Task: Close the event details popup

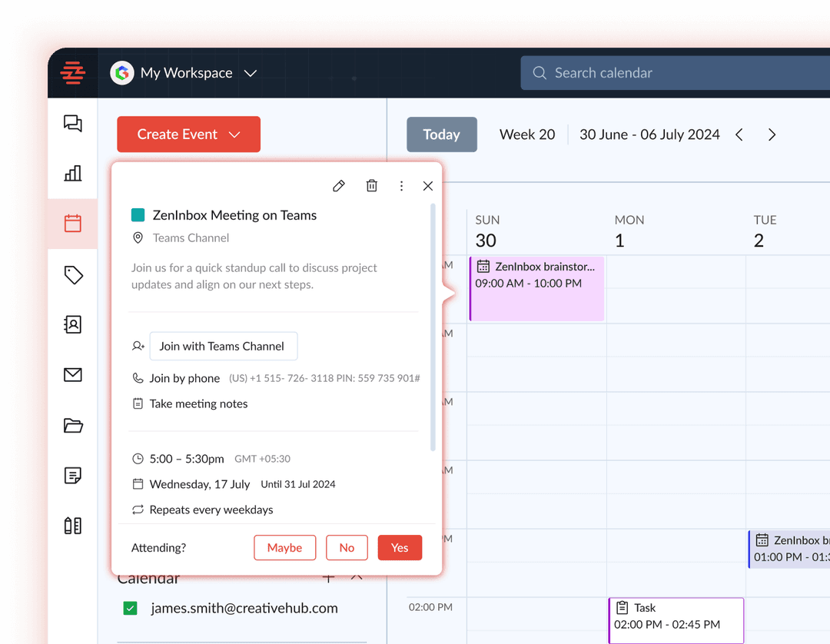Action: point(428,186)
